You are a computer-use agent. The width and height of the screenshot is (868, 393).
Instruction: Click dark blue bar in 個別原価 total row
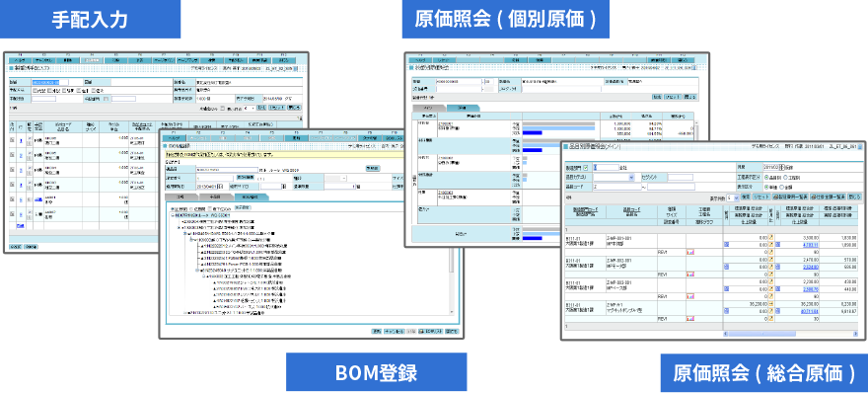pos(532,238)
